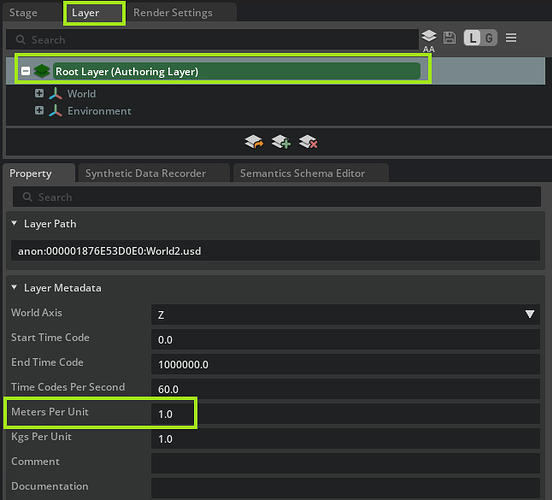Click the Property panel search box

coord(277,197)
